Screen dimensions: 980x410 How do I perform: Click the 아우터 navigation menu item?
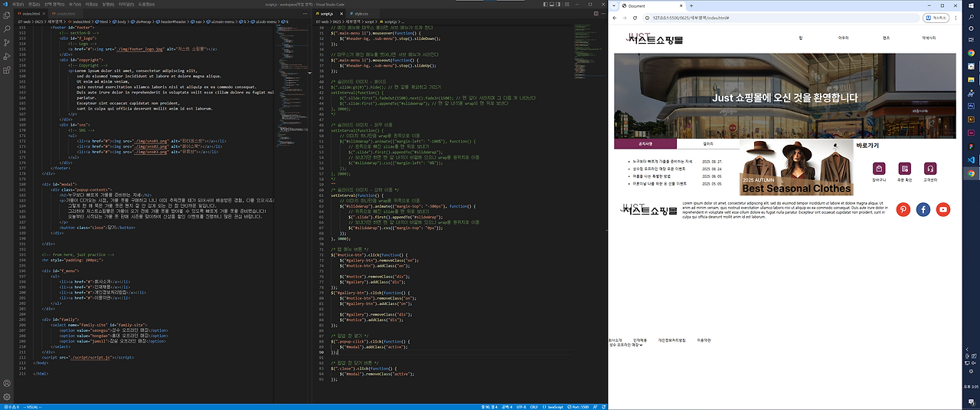(x=844, y=38)
